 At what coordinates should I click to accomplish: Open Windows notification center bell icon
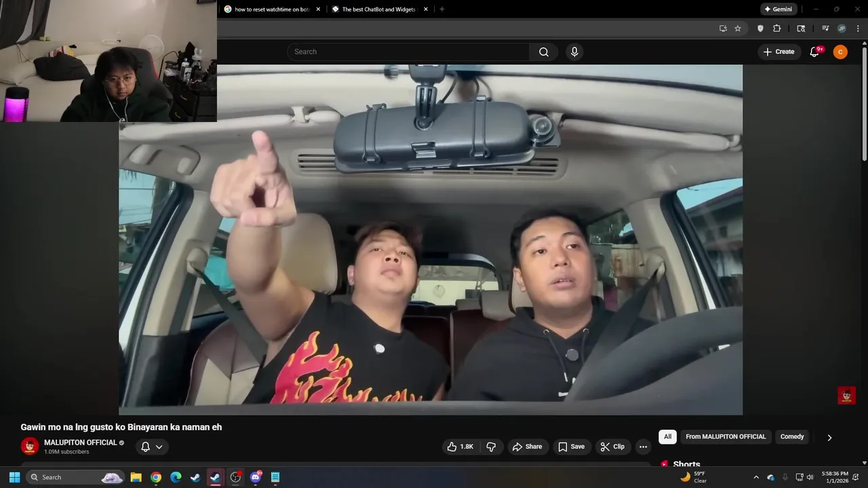tap(857, 477)
